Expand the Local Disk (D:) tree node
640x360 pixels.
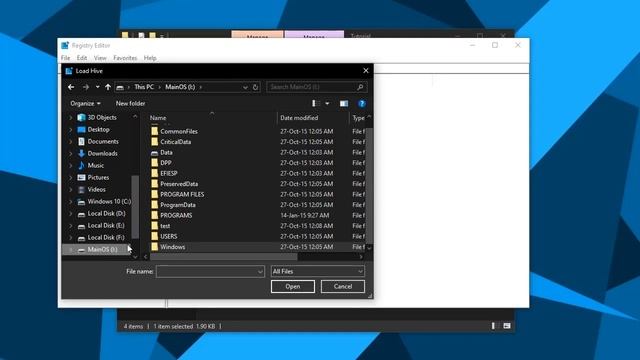71,213
